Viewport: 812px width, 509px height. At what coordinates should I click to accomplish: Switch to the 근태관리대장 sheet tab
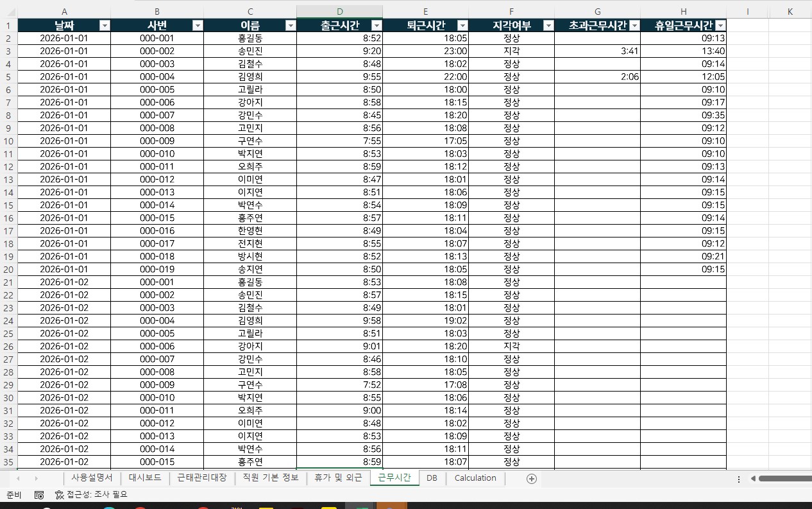coord(202,478)
